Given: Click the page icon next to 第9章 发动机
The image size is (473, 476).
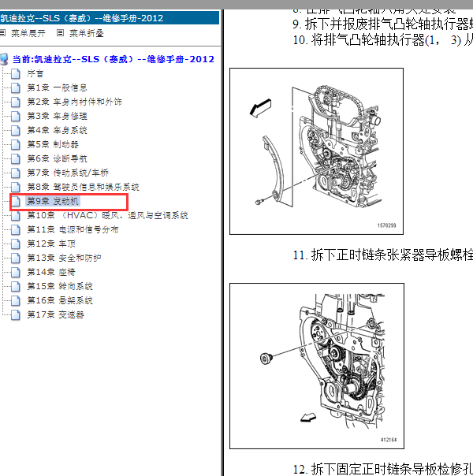Looking at the screenshot, I should click(x=16, y=201).
